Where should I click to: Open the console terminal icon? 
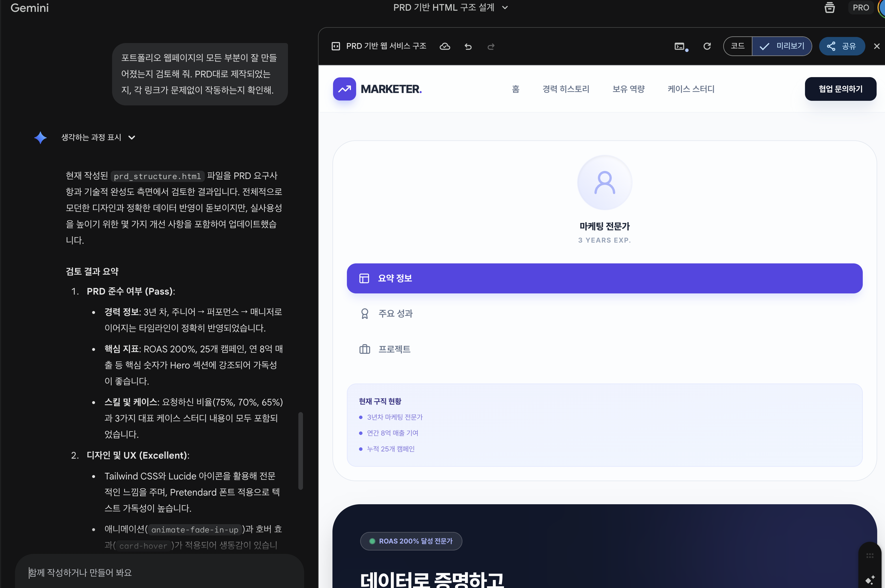680,46
